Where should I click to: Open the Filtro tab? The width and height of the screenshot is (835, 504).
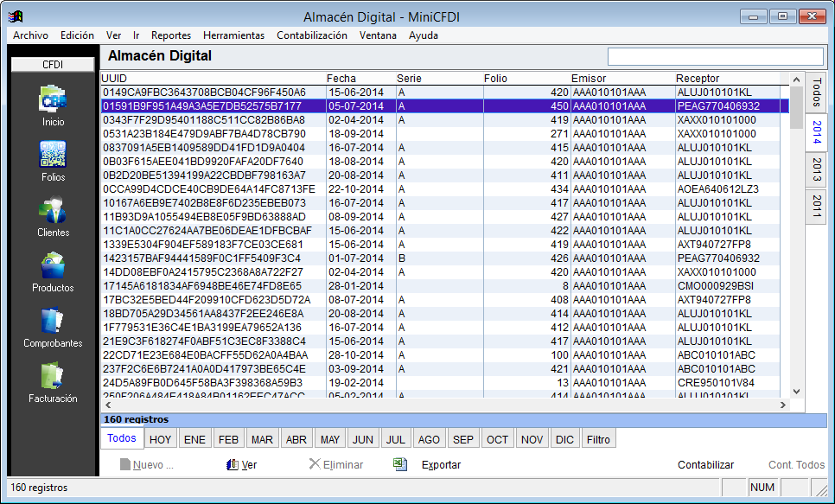click(598, 439)
